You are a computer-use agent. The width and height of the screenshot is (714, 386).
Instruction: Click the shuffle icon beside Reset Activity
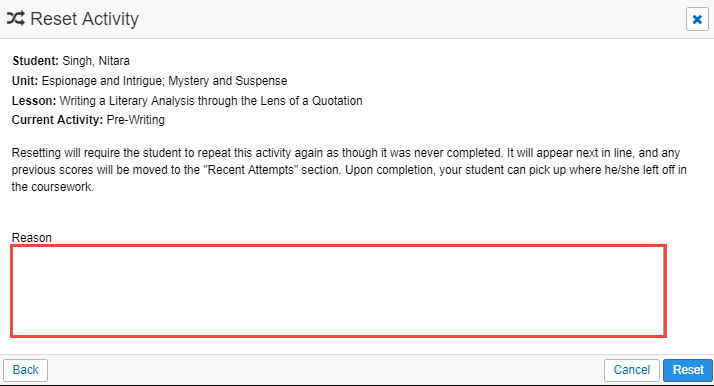[15, 19]
